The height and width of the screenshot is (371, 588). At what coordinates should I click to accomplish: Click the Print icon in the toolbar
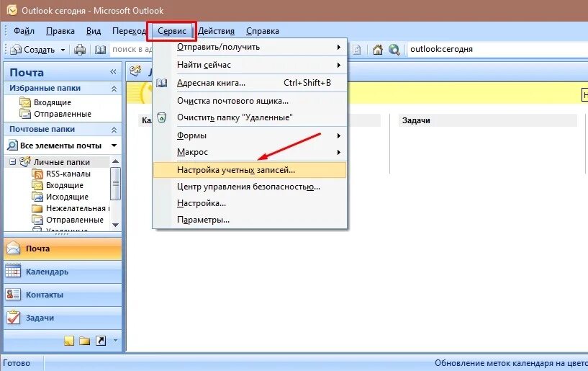(x=79, y=49)
